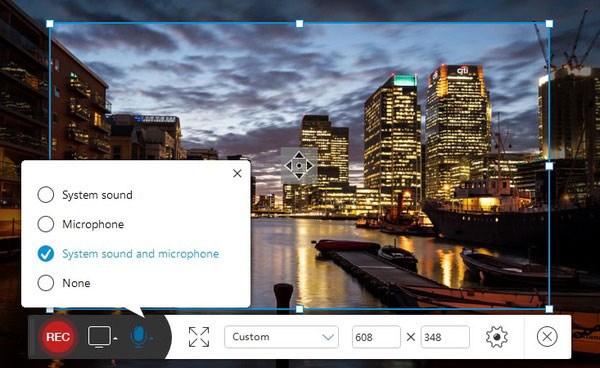Open the screen capture mode monitor icon

[99, 337]
